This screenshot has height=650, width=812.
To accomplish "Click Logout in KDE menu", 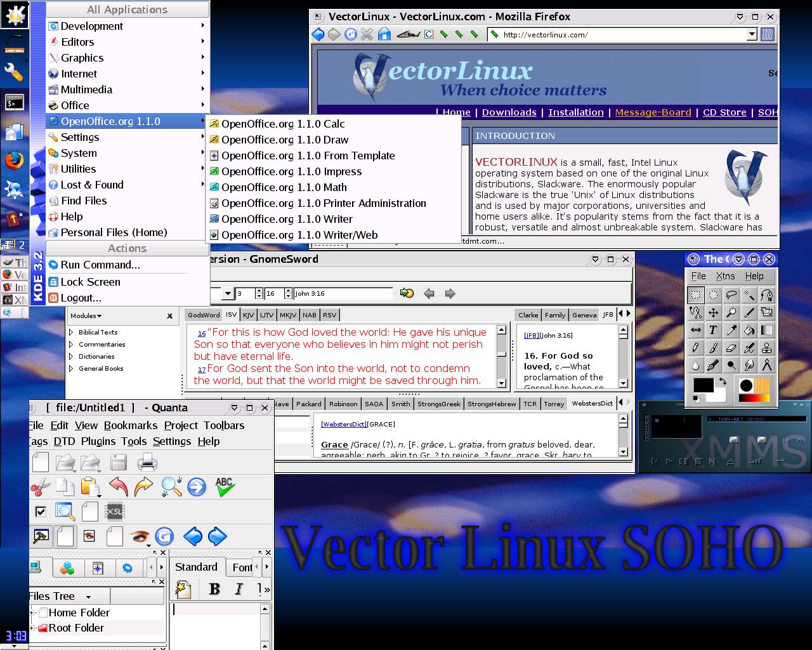I will pos(127,298).
